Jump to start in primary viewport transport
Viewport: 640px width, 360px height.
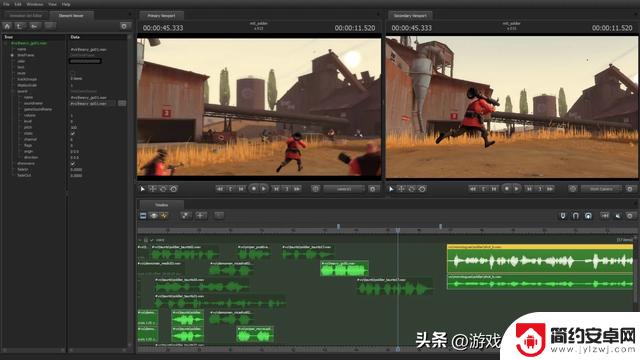220,189
